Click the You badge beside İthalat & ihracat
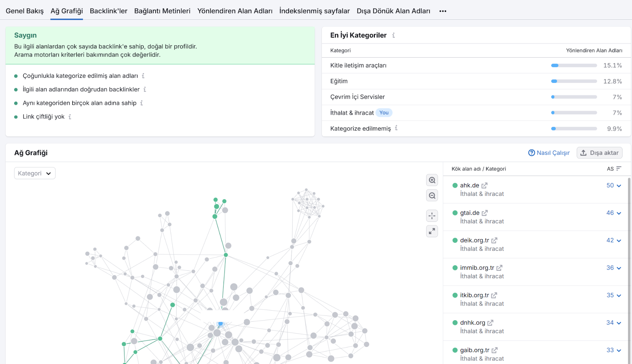The width and height of the screenshot is (632, 364). point(384,113)
